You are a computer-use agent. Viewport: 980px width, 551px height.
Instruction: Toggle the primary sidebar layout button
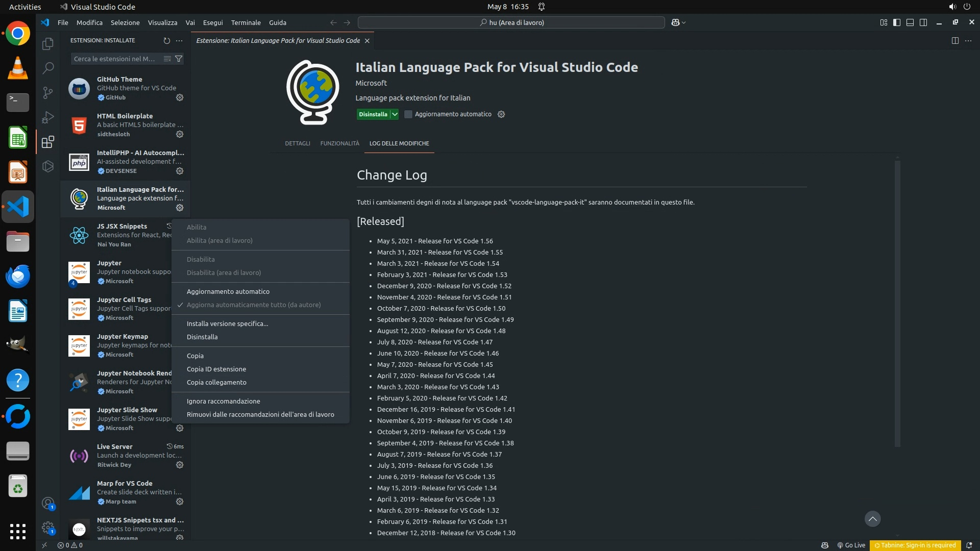pos(897,22)
